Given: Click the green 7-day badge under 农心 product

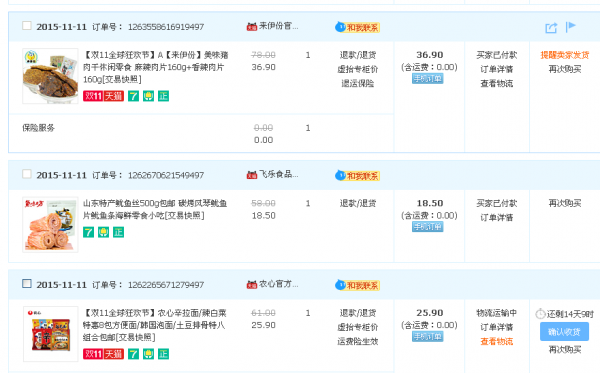Looking at the screenshot, I should tap(133, 354).
